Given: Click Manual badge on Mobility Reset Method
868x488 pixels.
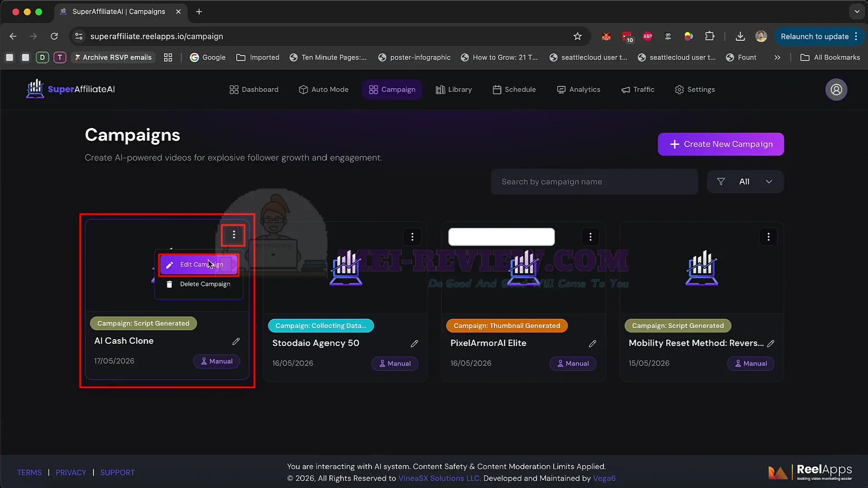Looking at the screenshot, I should [751, 364].
